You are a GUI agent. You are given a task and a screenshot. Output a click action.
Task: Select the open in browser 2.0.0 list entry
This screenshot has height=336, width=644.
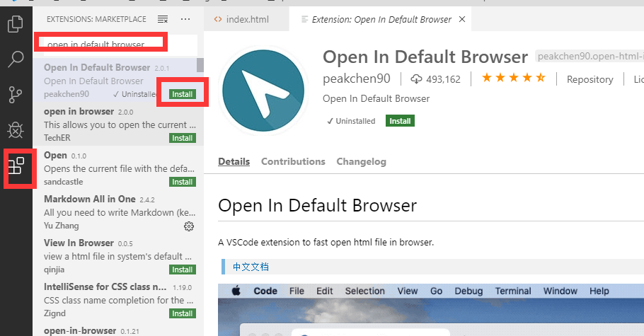[x=118, y=124]
